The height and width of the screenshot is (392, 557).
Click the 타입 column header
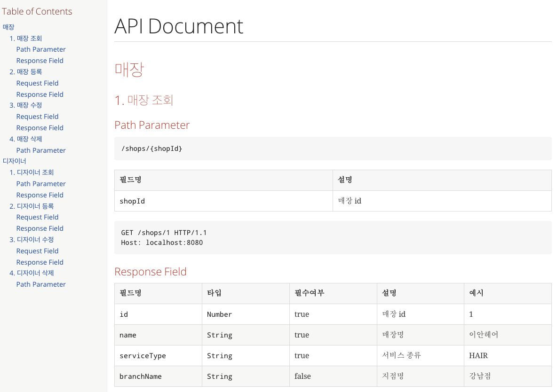click(x=246, y=293)
